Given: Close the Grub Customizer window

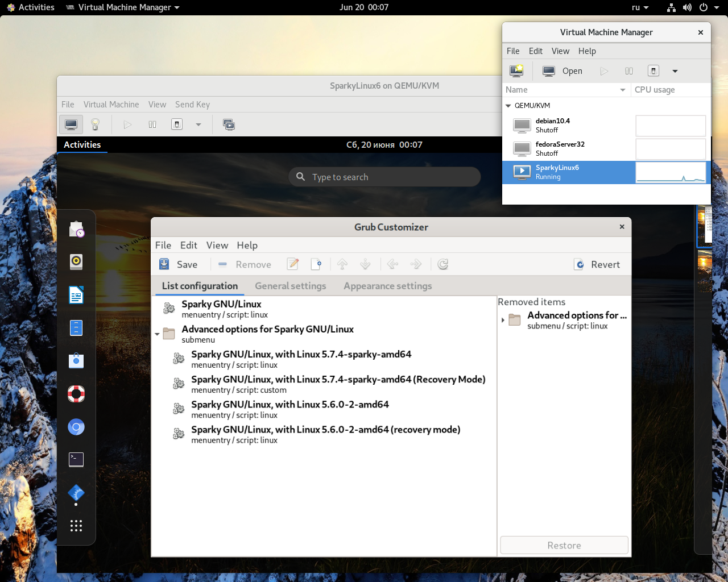Looking at the screenshot, I should click(622, 227).
